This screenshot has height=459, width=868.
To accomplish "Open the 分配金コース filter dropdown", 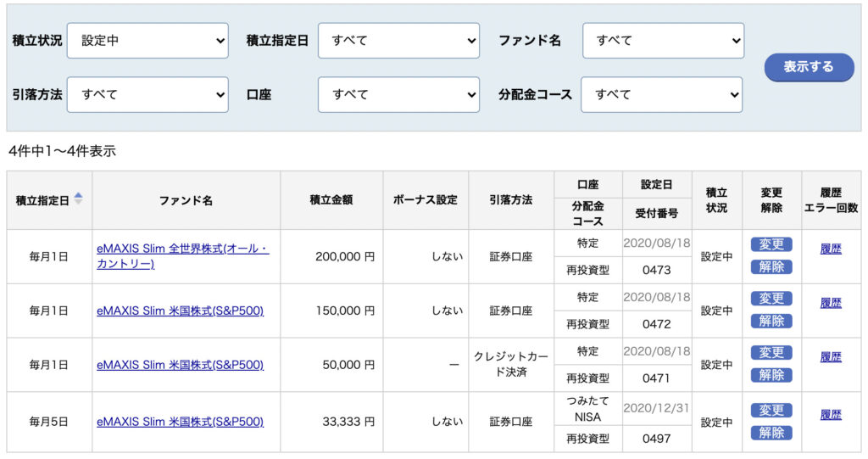I will (661, 95).
